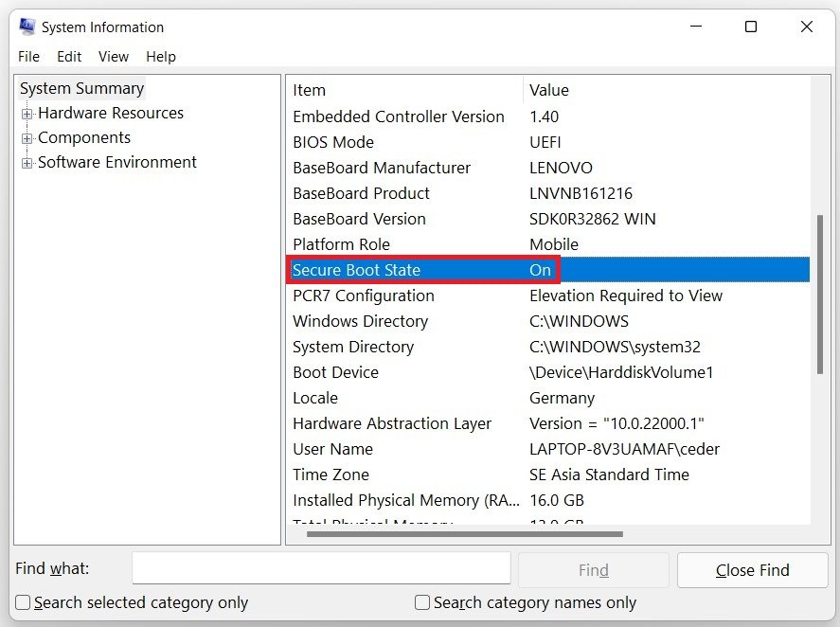Enable Search selected category only checkbox

(x=24, y=602)
